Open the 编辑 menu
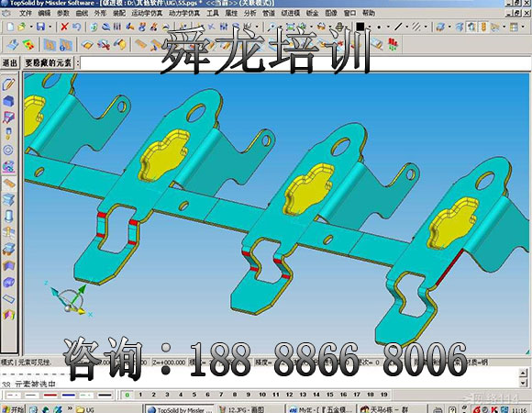 pos(44,13)
